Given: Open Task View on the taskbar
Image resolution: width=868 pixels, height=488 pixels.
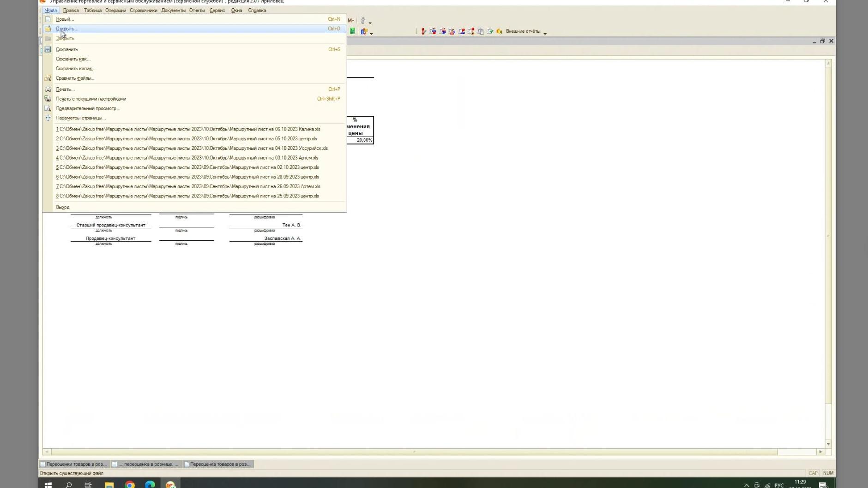Looking at the screenshot, I should [88, 484].
